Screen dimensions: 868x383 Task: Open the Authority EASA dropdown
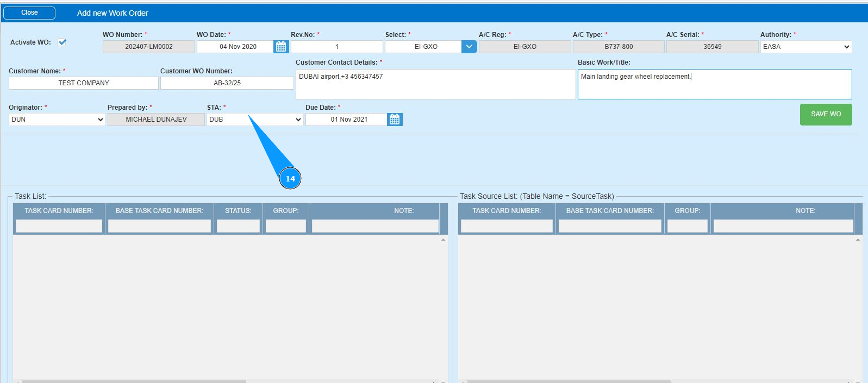click(806, 47)
